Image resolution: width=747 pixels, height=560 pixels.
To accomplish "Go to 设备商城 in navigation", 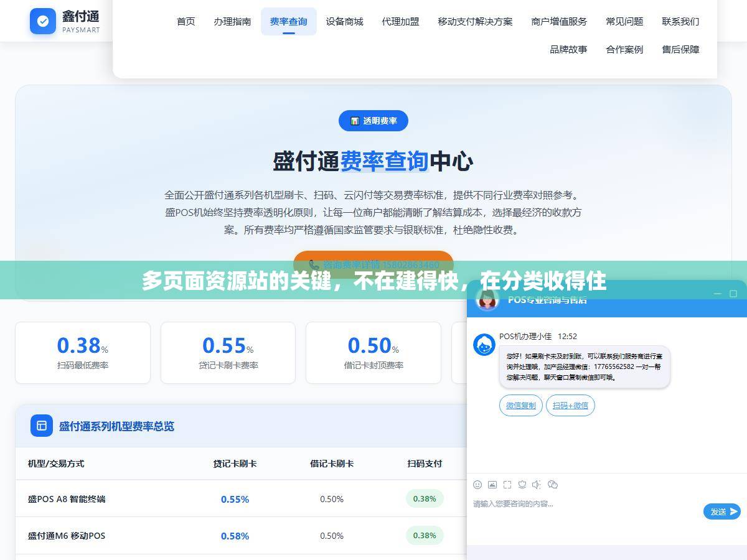I will (345, 22).
